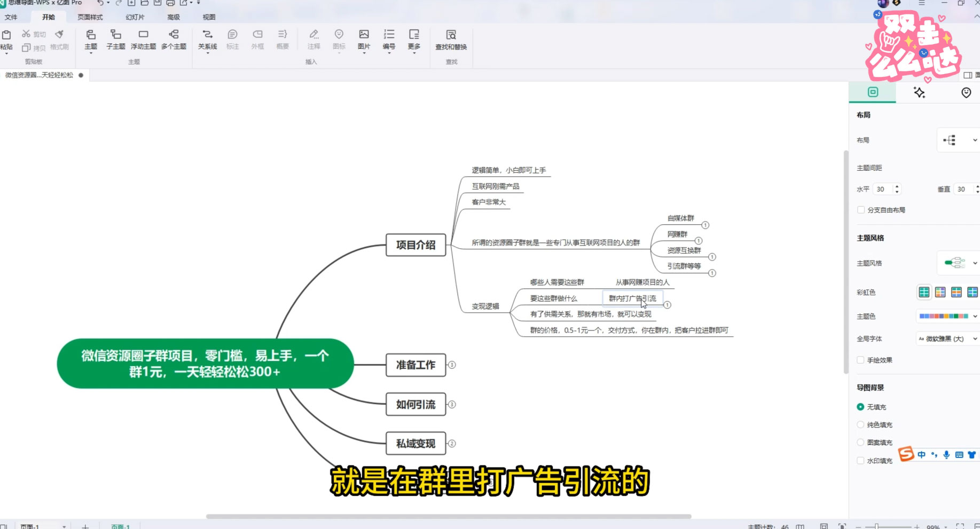980x529 pixels.
Task: Open Find and Replace (查找和替换)
Action: click(x=451, y=38)
